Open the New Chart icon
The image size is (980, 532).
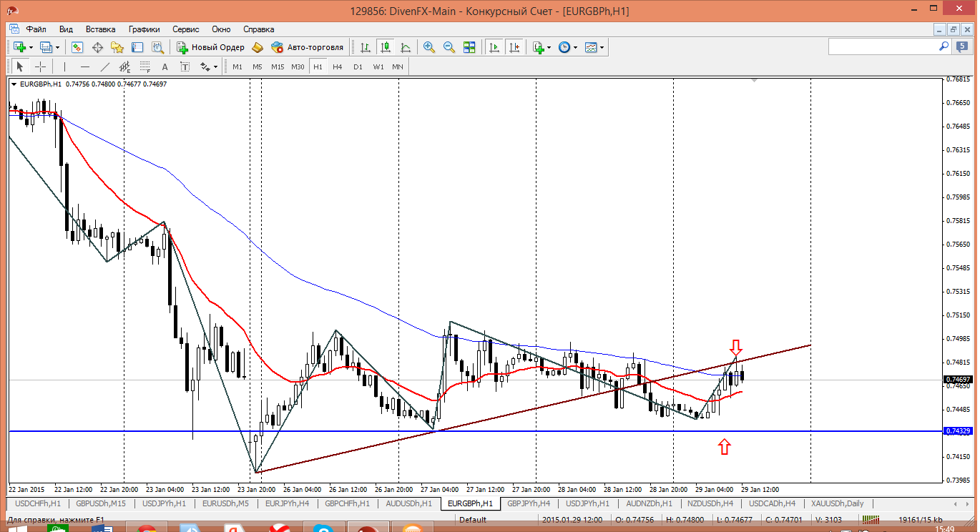[x=18, y=47]
